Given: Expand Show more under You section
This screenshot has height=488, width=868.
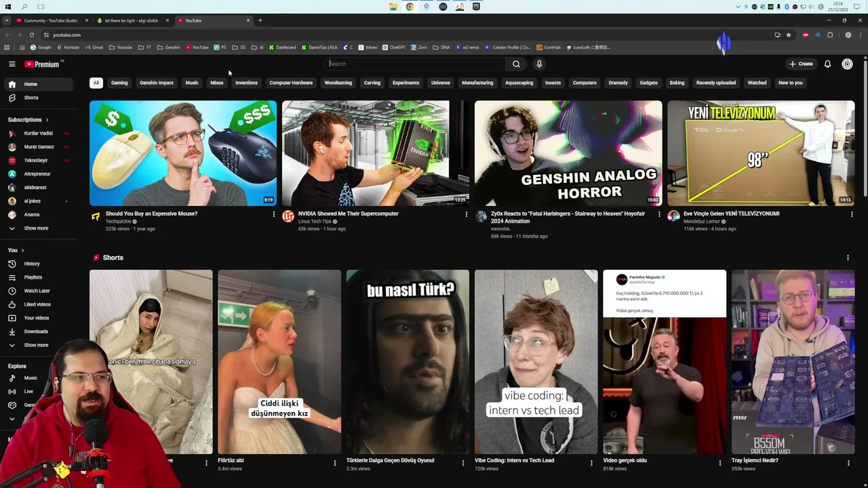Looking at the screenshot, I should pyautogui.click(x=37, y=345).
